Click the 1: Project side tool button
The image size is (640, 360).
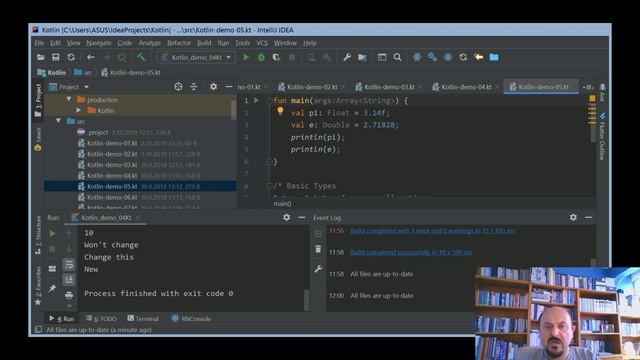[38, 100]
